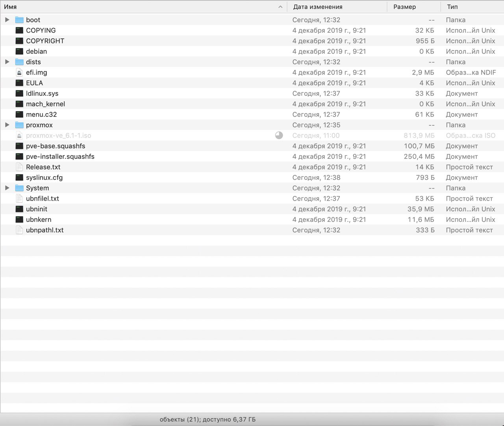504x426 pixels.
Task: Sort by the Размер column header
Action: point(414,7)
